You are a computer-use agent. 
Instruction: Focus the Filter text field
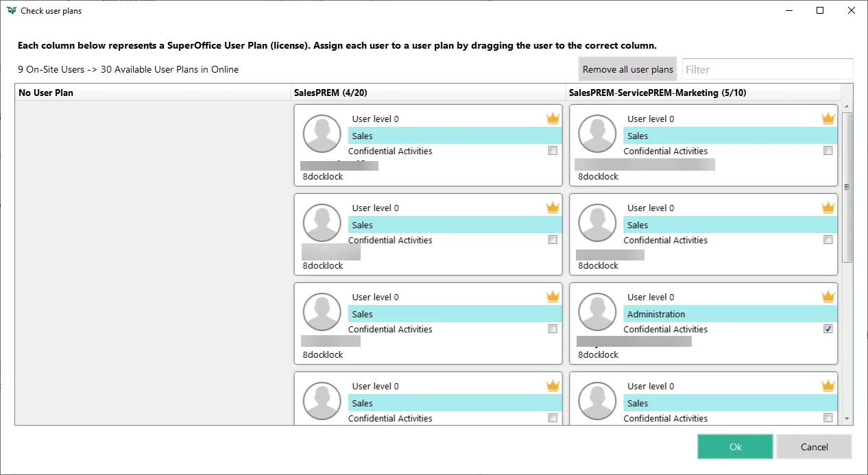click(767, 69)
